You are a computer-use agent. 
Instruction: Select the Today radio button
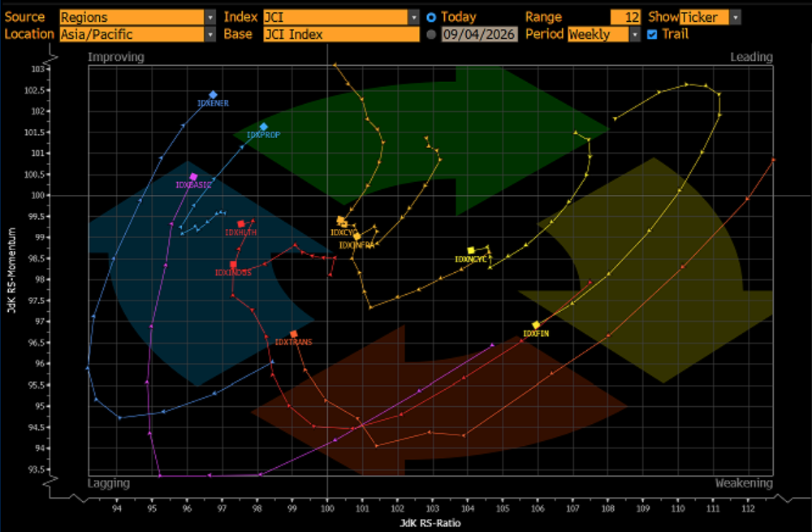pos(431,18)
